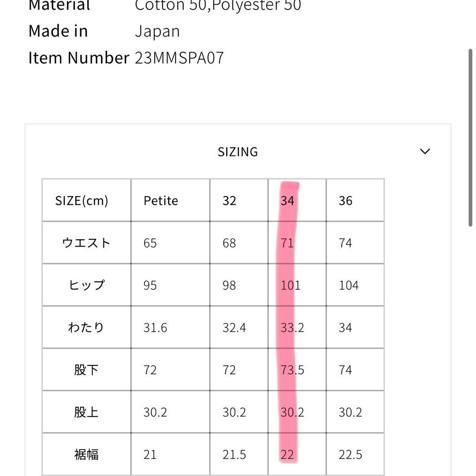Click the Made in Japan value
Screen dimensions: 476x476
158,31
